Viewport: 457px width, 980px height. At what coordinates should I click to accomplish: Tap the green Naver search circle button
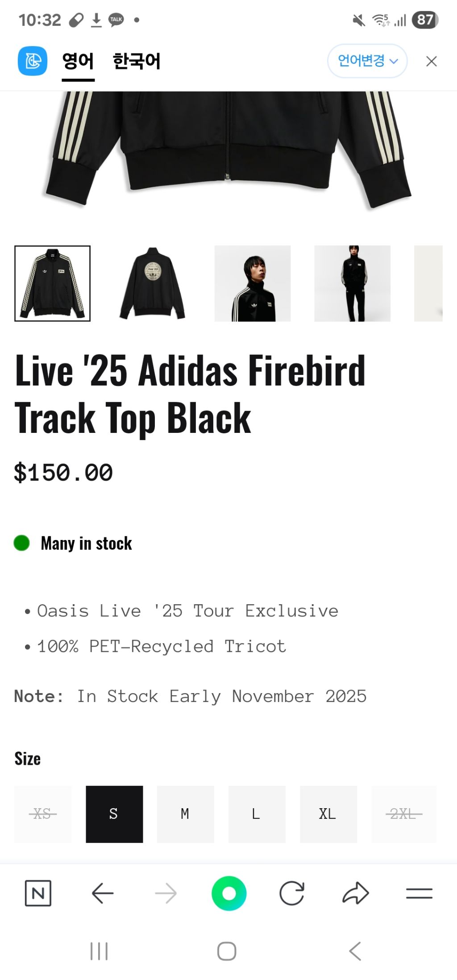(x=229, y=893)
